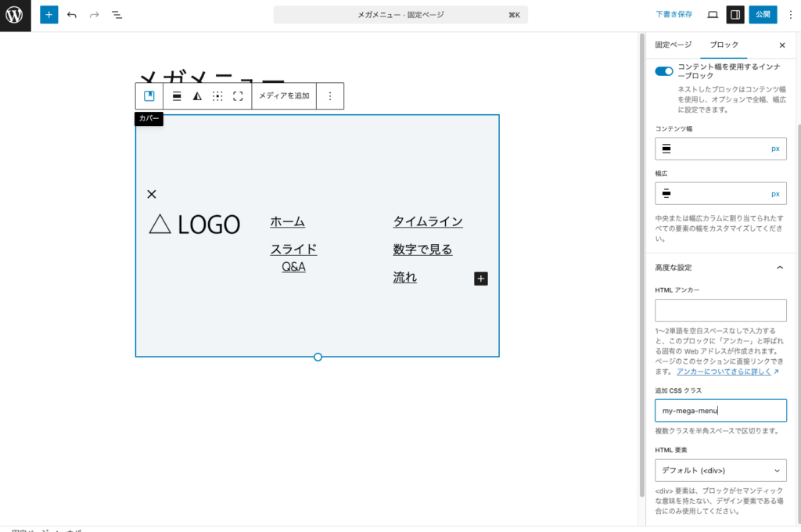Image resolution: width=801 pixels, height=532 pixels.
Task: Open the block inserter
Action: pyautogui.click(x=48, y=14)
